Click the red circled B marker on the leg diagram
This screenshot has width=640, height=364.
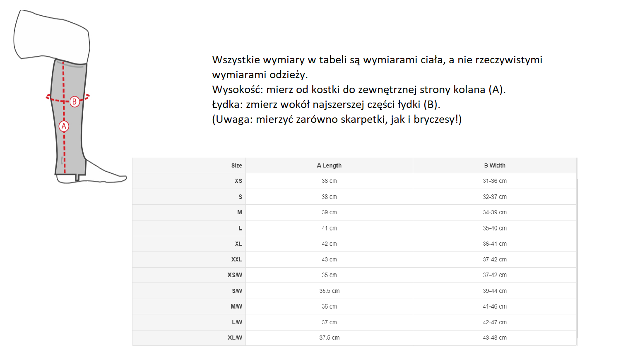(x=75, y=101)
